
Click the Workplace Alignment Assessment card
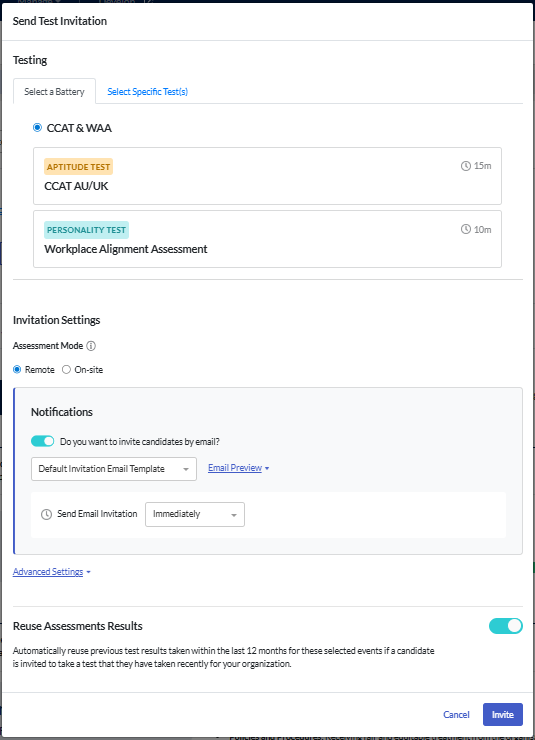[267, 239]
